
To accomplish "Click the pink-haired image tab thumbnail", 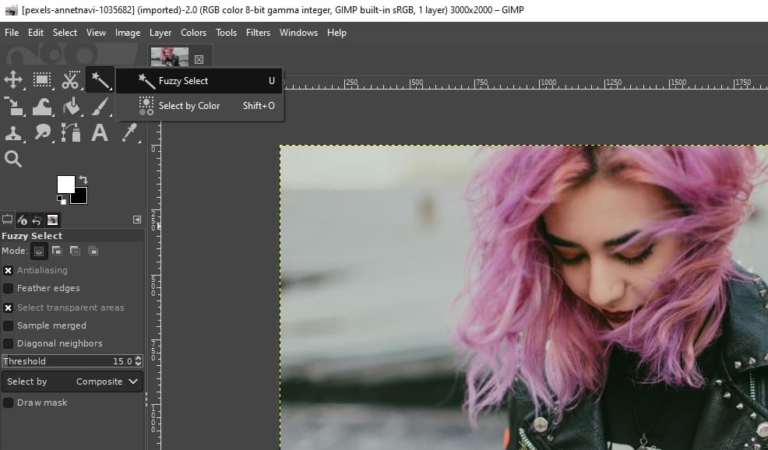I will pyautogui.click(x=169, y=57).
